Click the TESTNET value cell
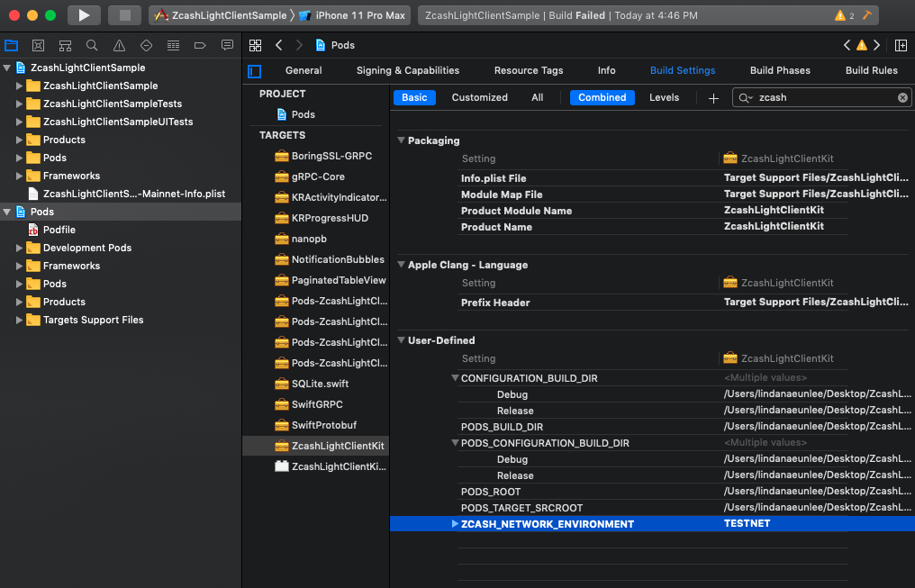Screen dimensions: 915x588 pos(747,523)
